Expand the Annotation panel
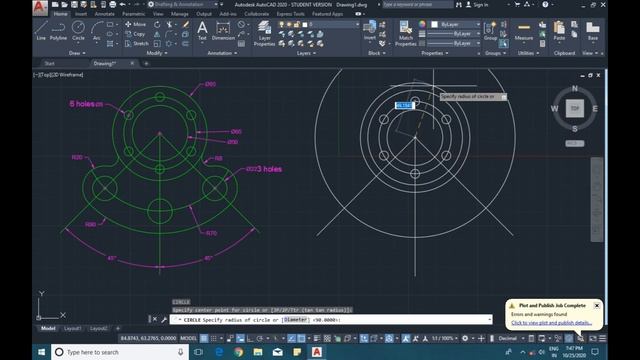Viewport: 640px width, 360px height. click(222, 53)
